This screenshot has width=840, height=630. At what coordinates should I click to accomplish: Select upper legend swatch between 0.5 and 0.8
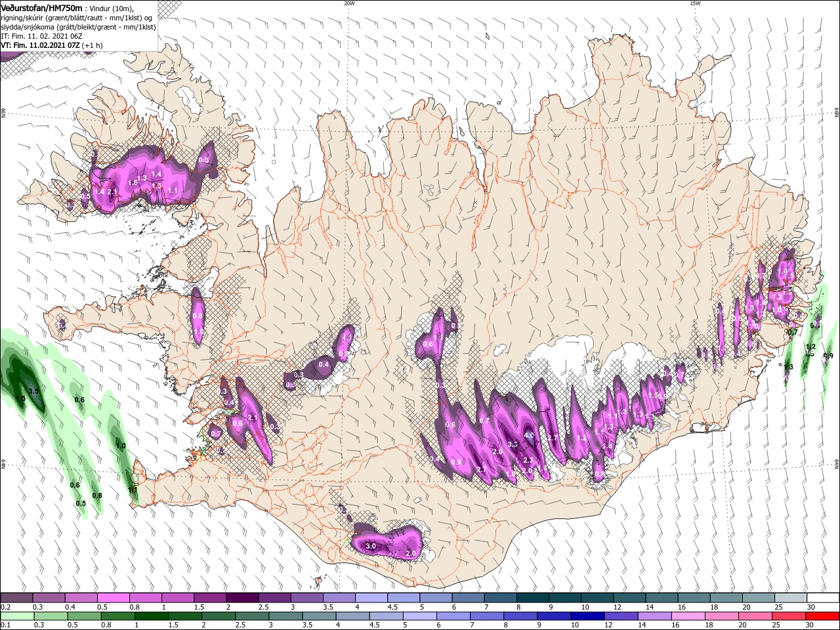pyautogui.click(x=113, y=598)
